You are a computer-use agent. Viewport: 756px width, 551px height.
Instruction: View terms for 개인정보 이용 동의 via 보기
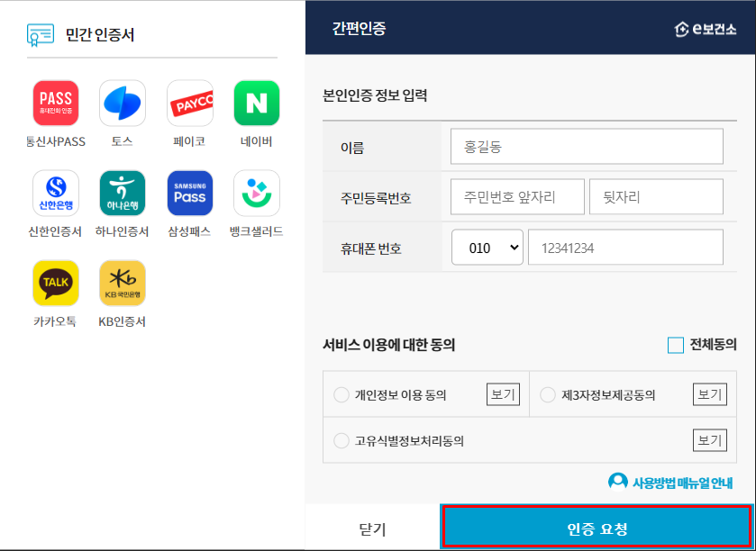click(x=503, y=394)
